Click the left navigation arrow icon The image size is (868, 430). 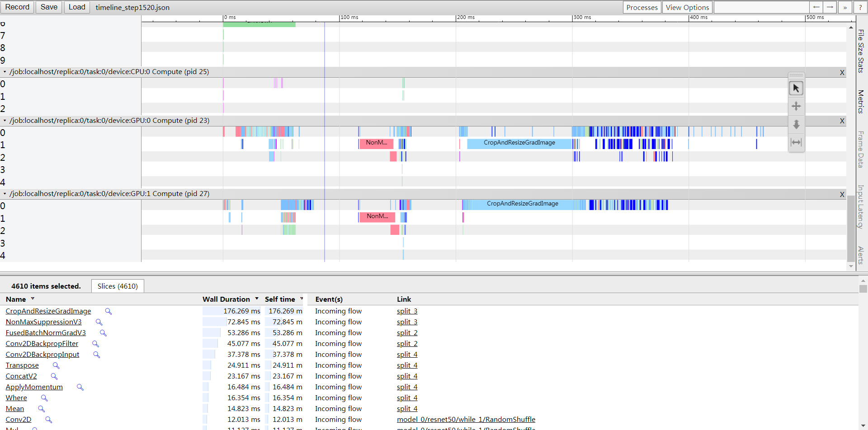pos(816,7)
